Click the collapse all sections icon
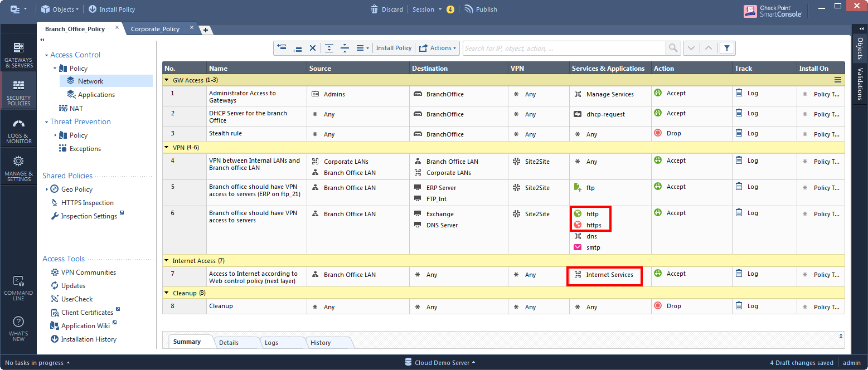This screenshot has height=370, width=868. 345,48
